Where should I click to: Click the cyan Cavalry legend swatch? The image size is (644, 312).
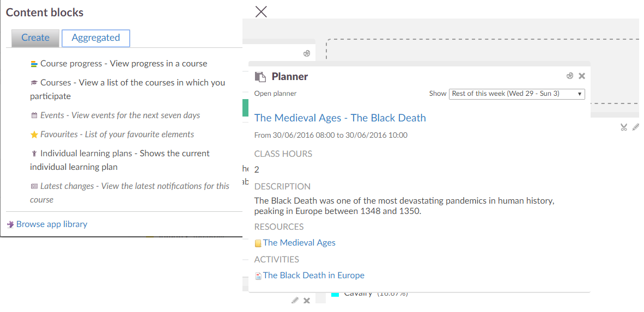click(x=335, y=295)
